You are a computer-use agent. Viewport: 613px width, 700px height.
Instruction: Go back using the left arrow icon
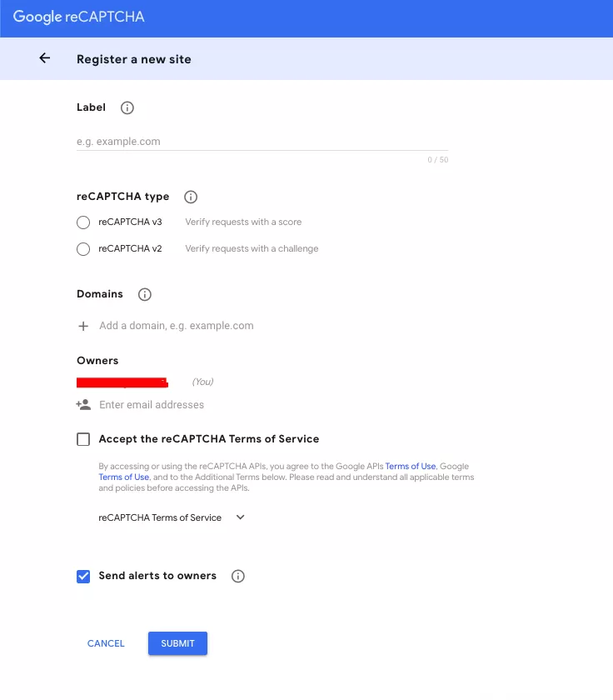[x=45, y=58]
